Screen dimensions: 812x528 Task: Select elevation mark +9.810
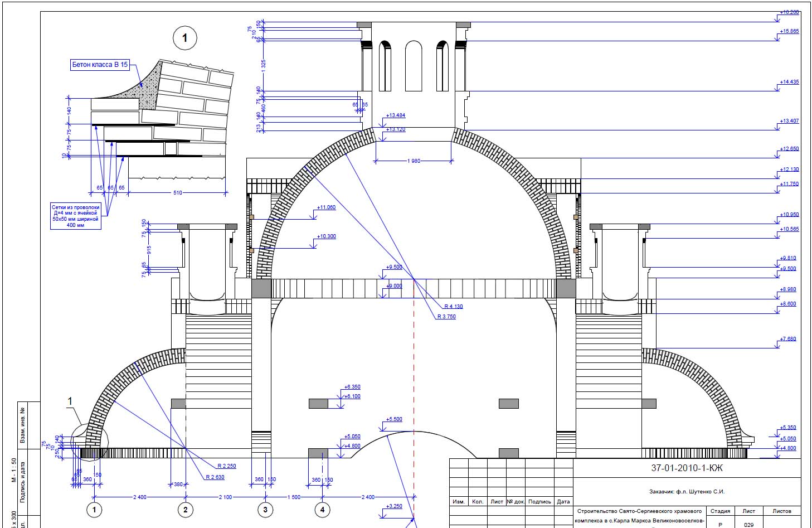788,258
